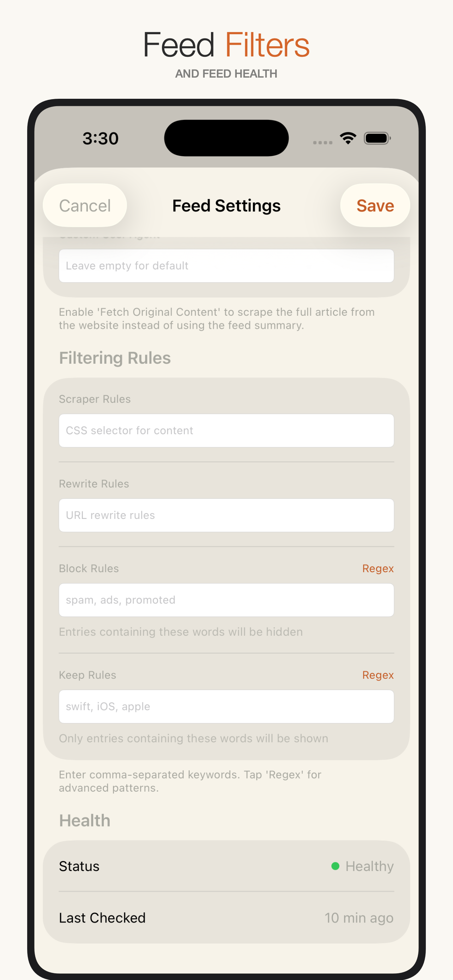Save the feed settings
The width and height of the screenshot is (453, 980).
[x=375, y=205]
